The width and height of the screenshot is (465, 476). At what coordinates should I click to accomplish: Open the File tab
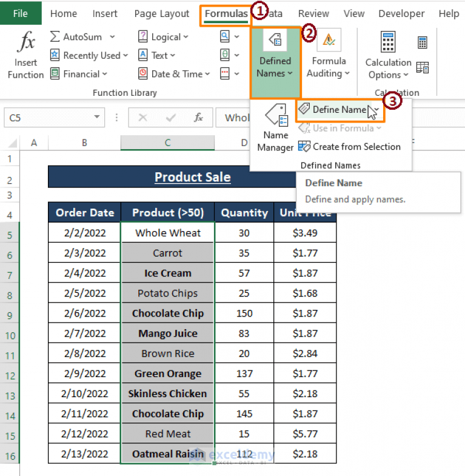tap(21, 13)
